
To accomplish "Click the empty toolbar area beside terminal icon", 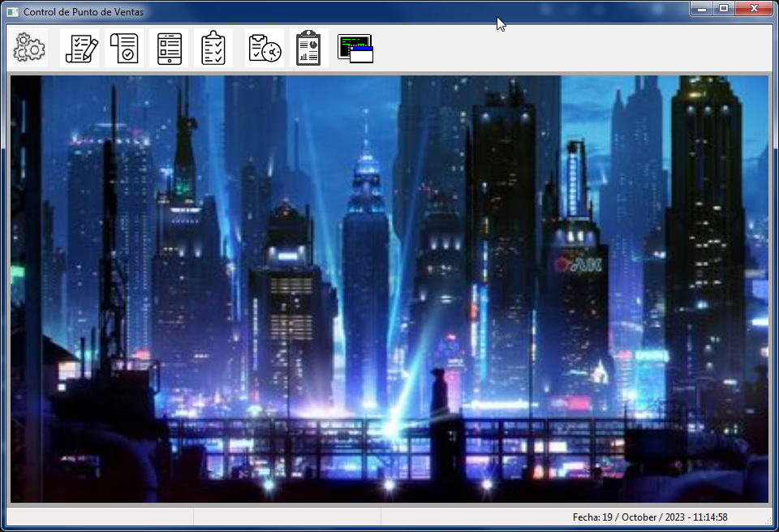I will tap(571, 48).
